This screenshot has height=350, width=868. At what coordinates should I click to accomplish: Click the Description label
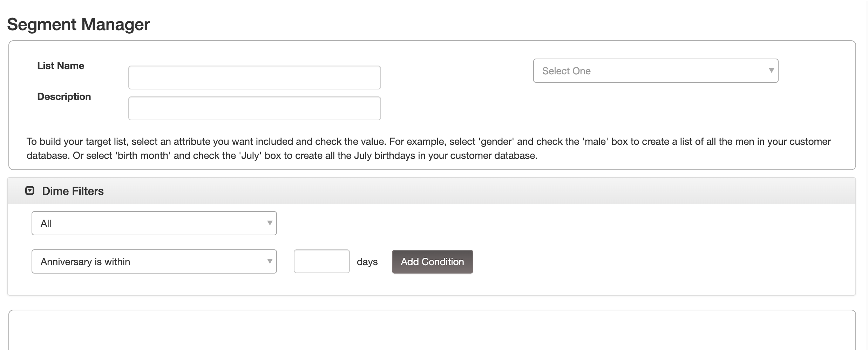pyautogui.click(x=64, y=97)
